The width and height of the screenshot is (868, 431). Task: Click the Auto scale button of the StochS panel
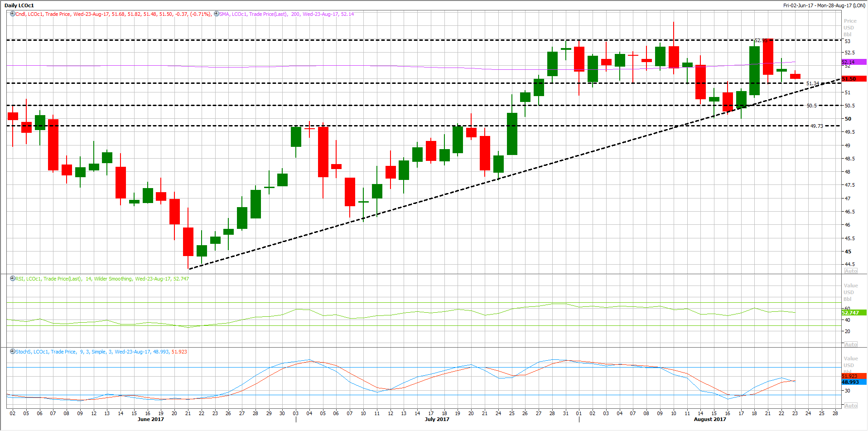tap(851, 406)
